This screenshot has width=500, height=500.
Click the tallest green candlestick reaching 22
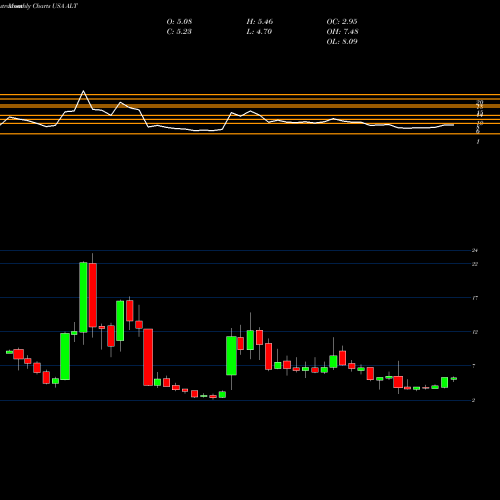point(83,297)
